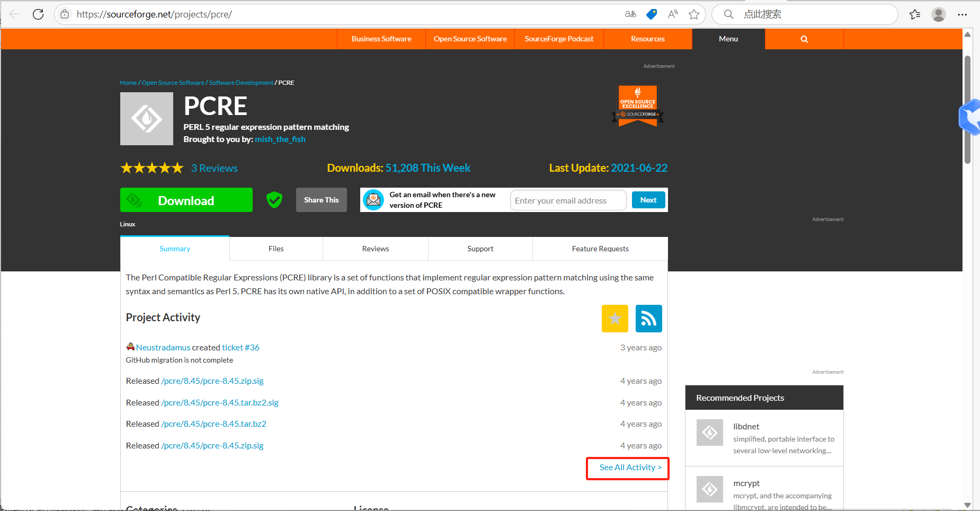Screen dimensions: 980x511
Task: Open site info lock icon in address bar
Action: coord(65,14)
